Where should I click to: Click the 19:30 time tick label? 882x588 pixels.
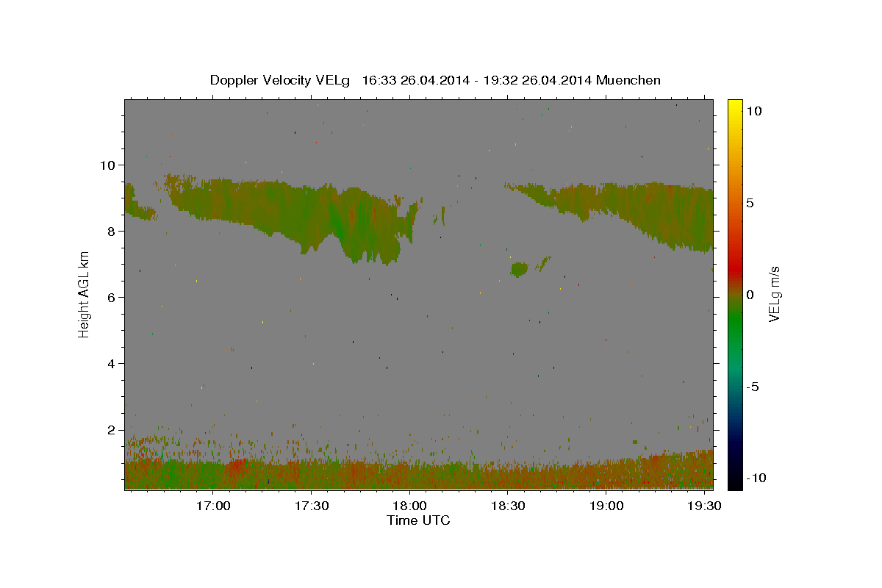pos(704,506)
